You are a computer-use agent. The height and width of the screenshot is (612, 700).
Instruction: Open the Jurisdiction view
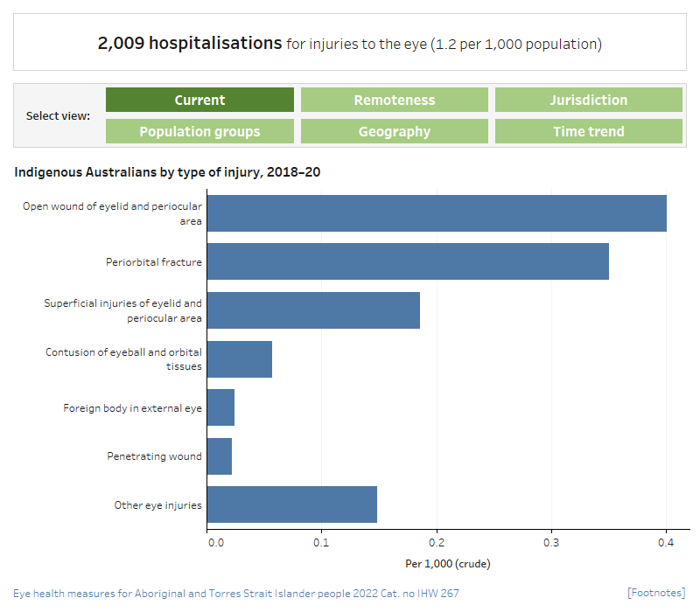(588, 100)
